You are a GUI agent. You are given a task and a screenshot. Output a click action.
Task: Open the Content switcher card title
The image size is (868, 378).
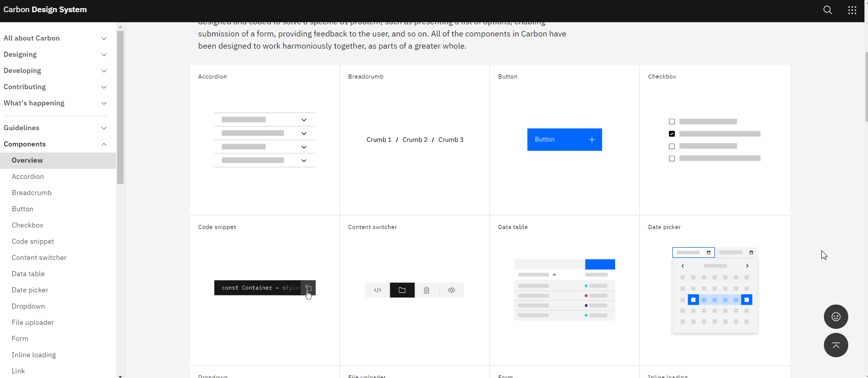[372, 227]
